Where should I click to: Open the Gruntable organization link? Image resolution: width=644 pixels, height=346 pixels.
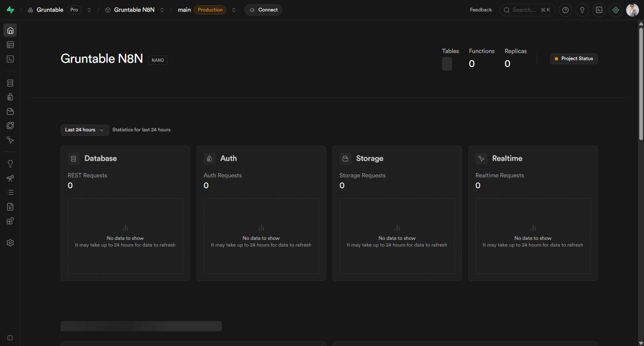[50, 10]
